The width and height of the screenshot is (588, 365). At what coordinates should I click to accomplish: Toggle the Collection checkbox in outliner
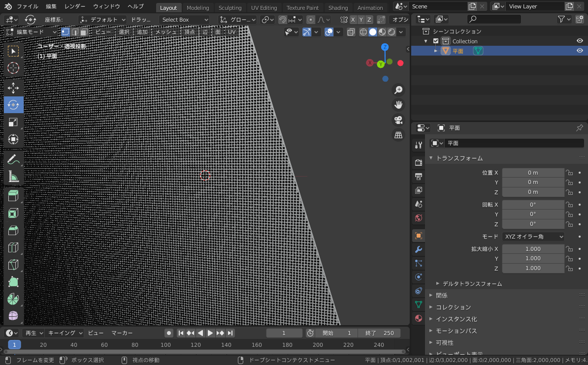pos(436,41)
